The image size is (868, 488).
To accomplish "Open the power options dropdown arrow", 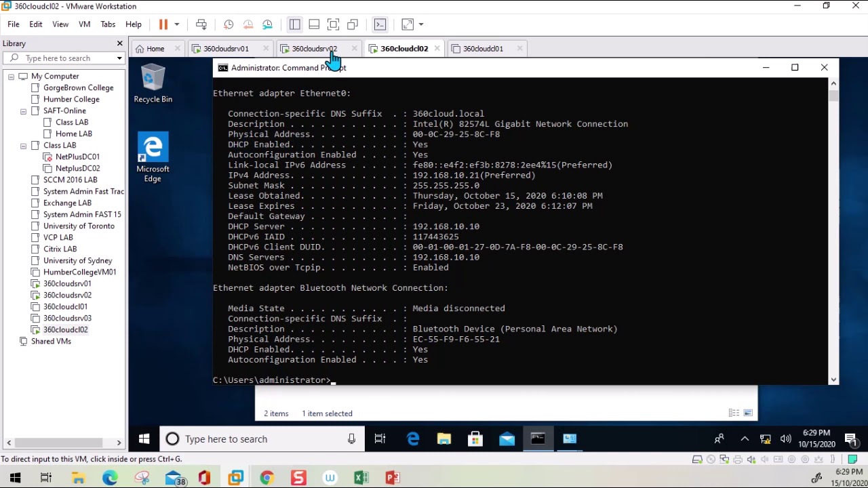I will click(177, 24).
